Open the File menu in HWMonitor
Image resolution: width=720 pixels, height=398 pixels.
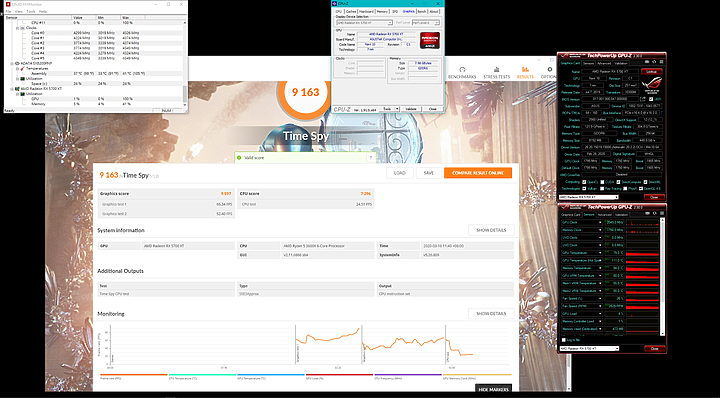8,11
